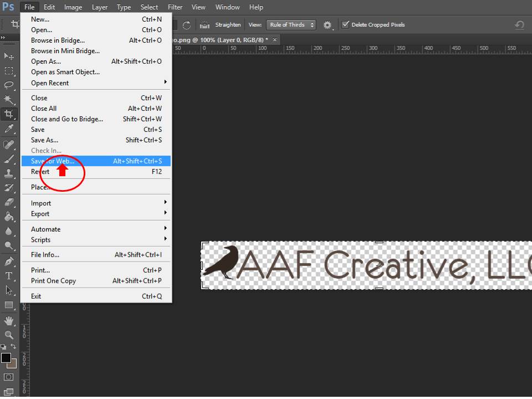Choose New from the File menu
The height and width of the screenshot is (399, 532).
[96, 19]
